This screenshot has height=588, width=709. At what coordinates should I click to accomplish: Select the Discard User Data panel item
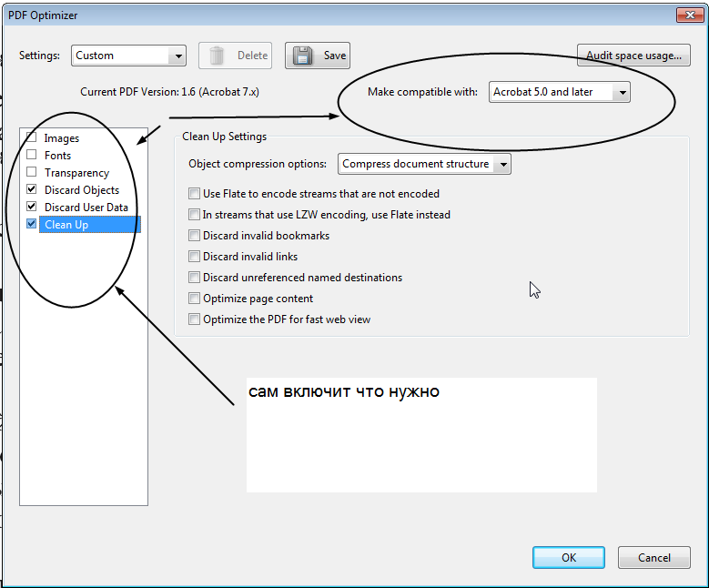coord(86,208)
